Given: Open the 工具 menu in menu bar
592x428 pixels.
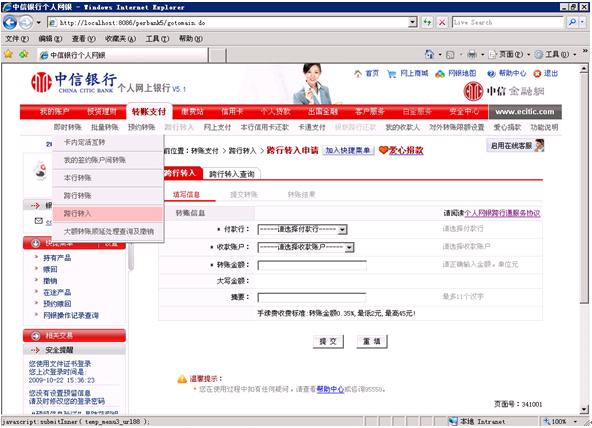Looking at the screenshot, I should coord(157,38).
